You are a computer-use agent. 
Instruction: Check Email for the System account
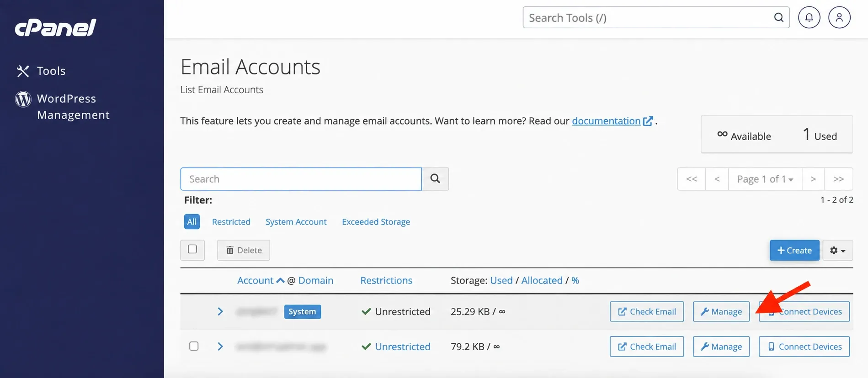pyautogui.click(x=647, y=311)
